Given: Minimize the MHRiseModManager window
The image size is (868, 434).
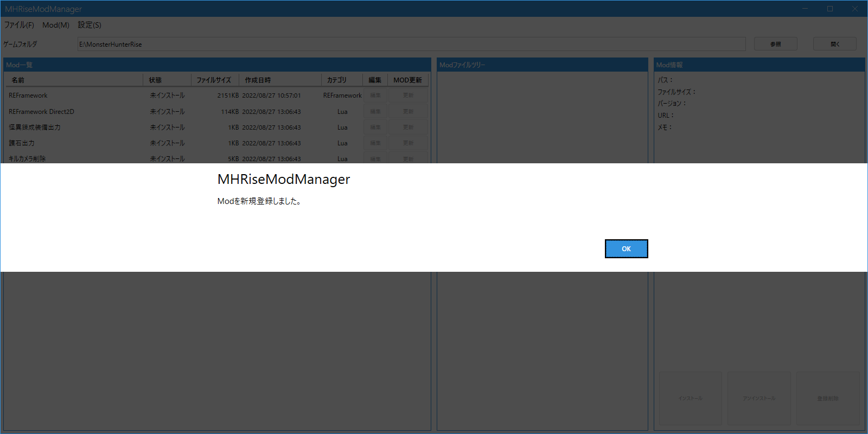Looking at the screenshot, I should 805,9.
